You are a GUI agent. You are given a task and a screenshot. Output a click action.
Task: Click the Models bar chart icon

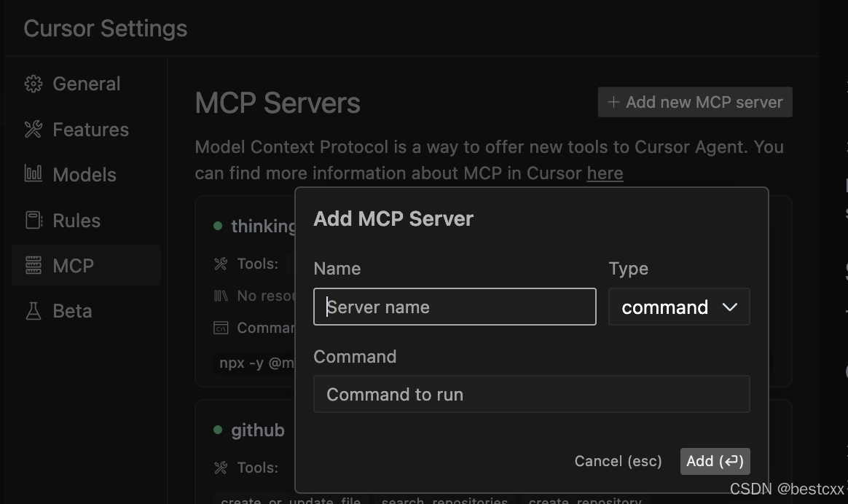[34, 173]
